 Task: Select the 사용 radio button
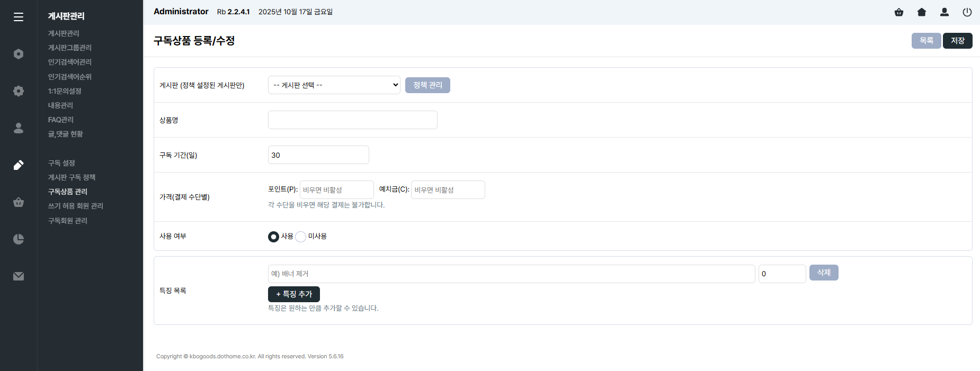tap(273, 237)
